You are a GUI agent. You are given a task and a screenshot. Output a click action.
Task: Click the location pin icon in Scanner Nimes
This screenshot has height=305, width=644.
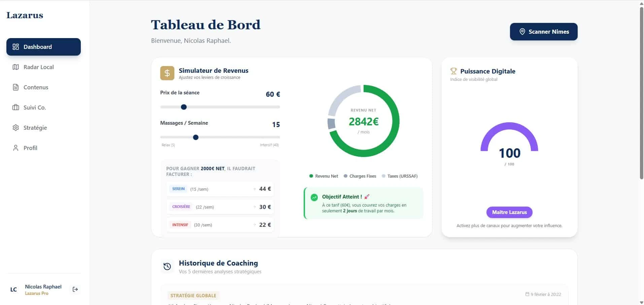pyautogui.click(x=522, y=32)
